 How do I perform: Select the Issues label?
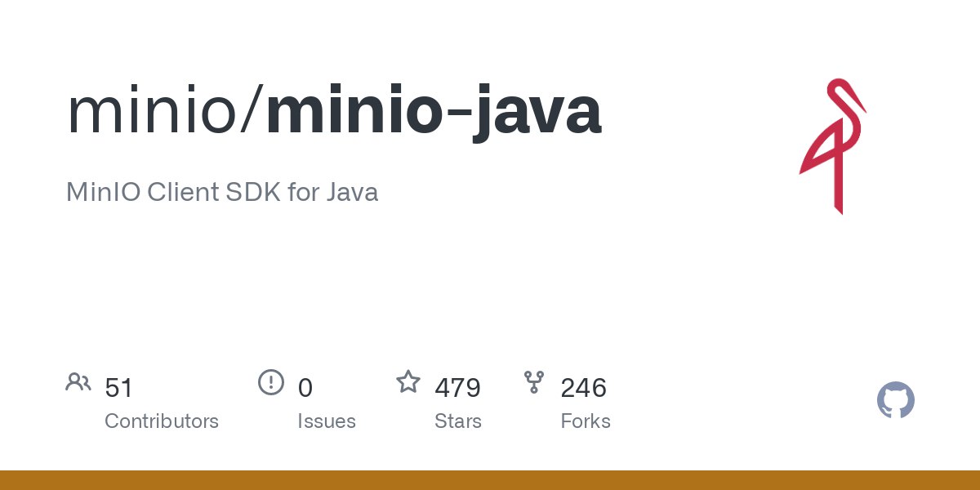(x=327, y=421)
